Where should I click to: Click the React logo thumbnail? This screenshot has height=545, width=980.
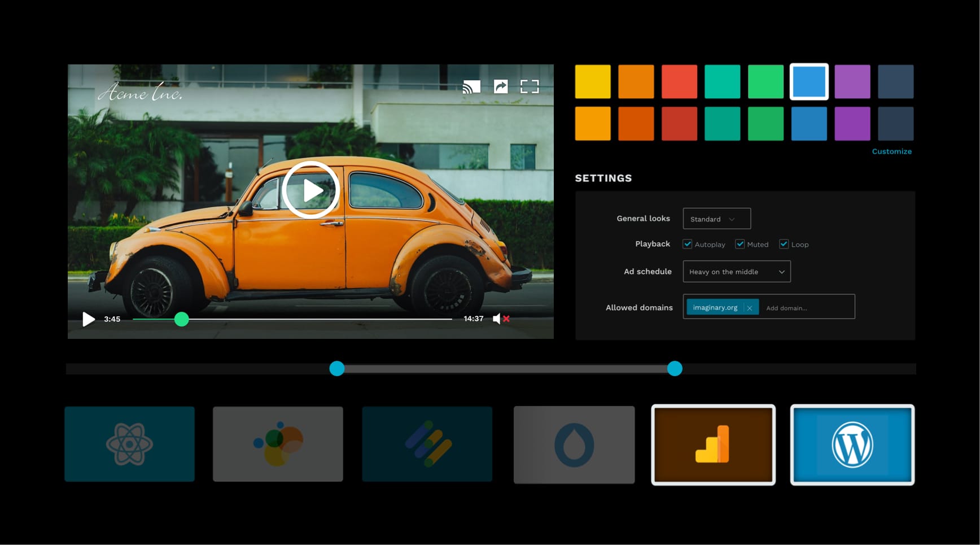point(129,444)
